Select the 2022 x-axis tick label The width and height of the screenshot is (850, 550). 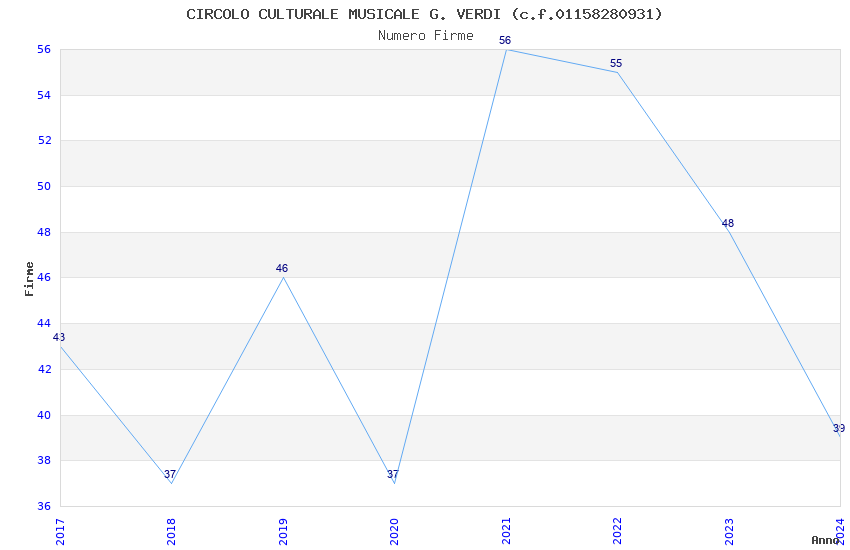coord(617,532)
